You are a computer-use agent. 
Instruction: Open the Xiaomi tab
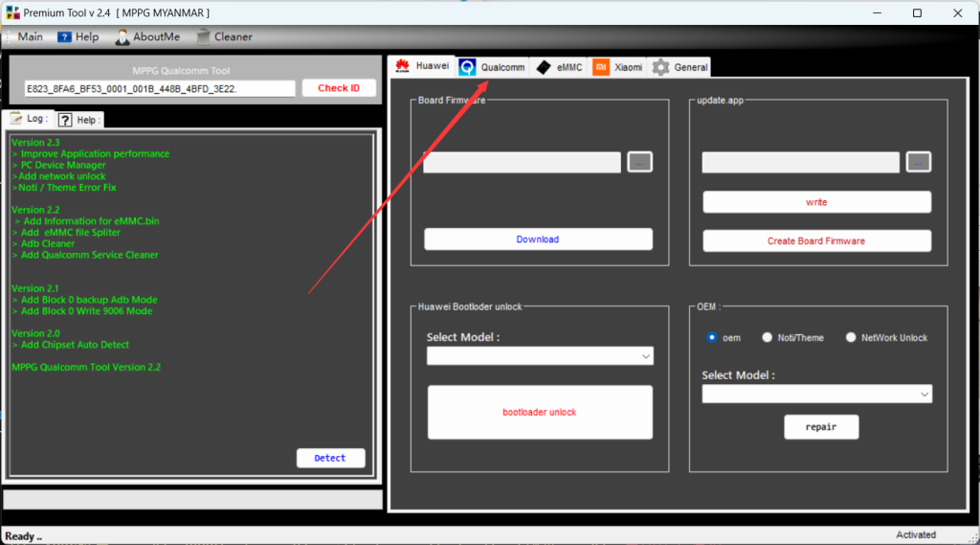click(x=618, y=67)
